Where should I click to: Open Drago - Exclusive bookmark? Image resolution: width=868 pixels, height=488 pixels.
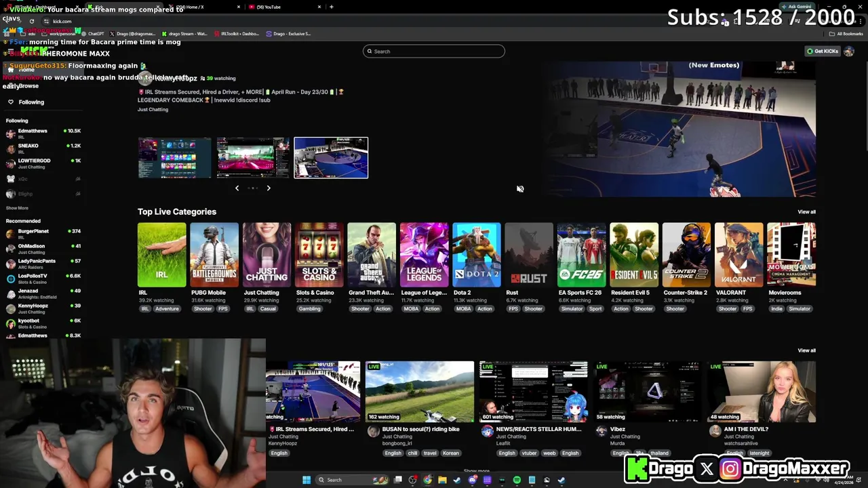(x=289, y=33)
